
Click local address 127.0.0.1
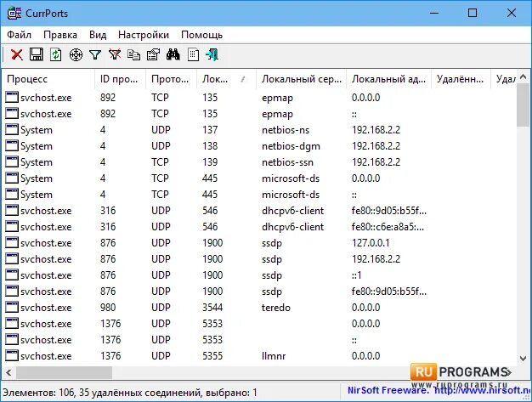click(371, 243)
